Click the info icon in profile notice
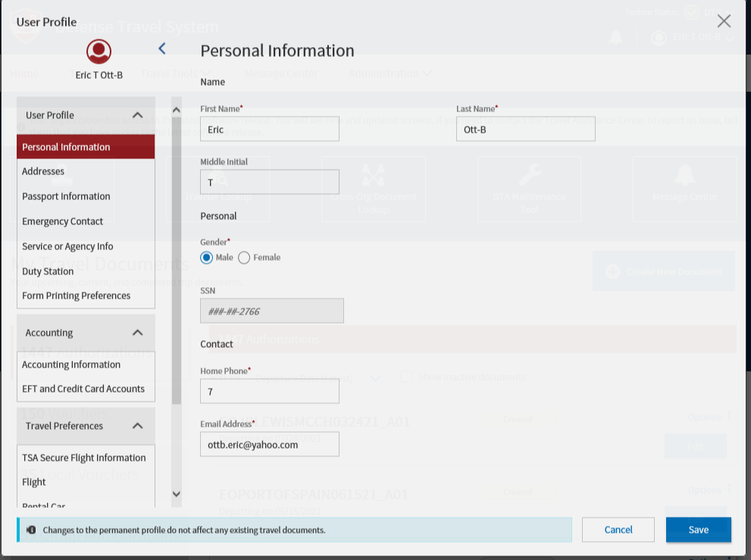Screen dimensions: 751x560 pyautogui.click(x=31, y=530)
